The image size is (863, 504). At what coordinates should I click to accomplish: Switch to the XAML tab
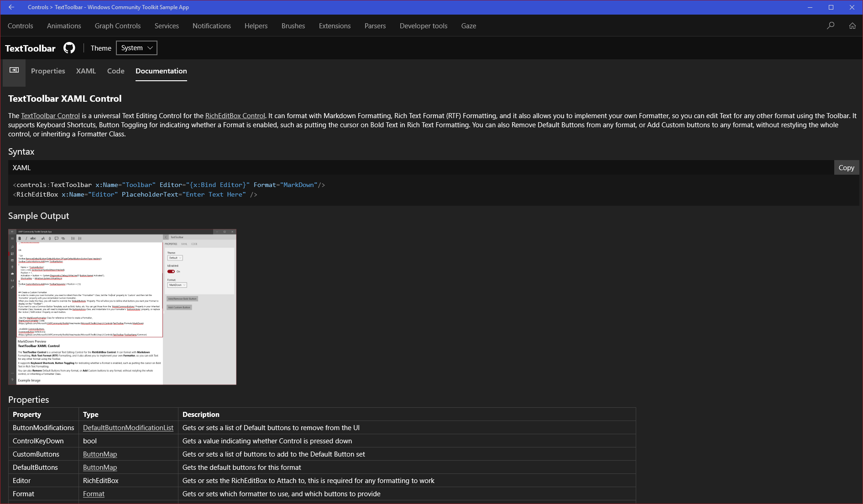tap(86, 71)
